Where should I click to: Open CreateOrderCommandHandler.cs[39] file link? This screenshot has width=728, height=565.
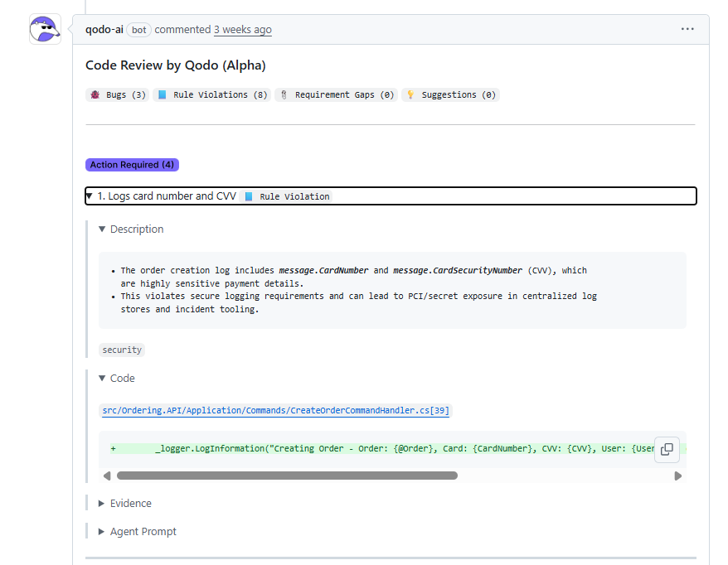276,411
